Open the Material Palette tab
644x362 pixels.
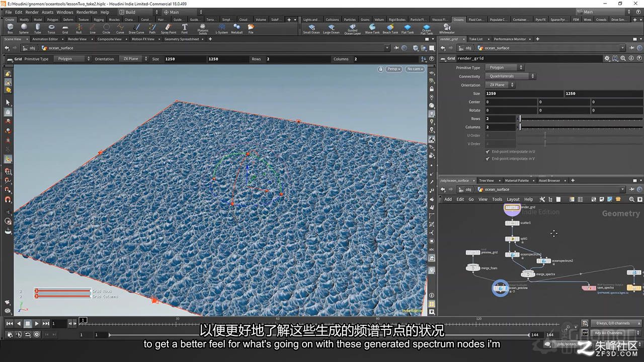pyautogui.click(x=517, y=180)
